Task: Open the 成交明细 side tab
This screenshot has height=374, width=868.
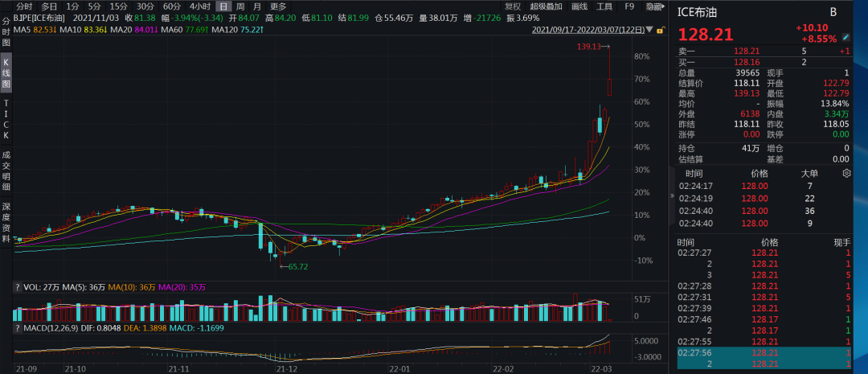Action: click(x=6, y=171)
